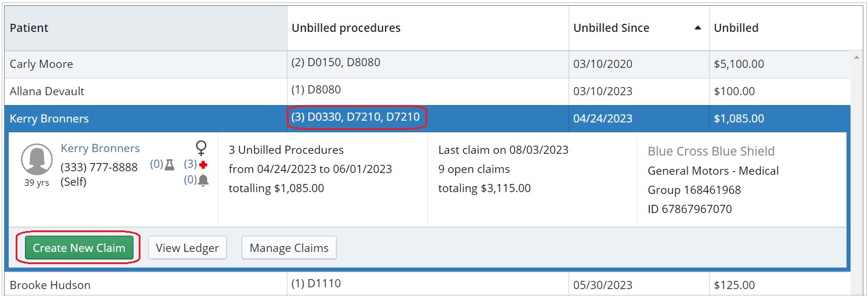
Task: Click the bell notifications icon
Action: tap(203, 181)
